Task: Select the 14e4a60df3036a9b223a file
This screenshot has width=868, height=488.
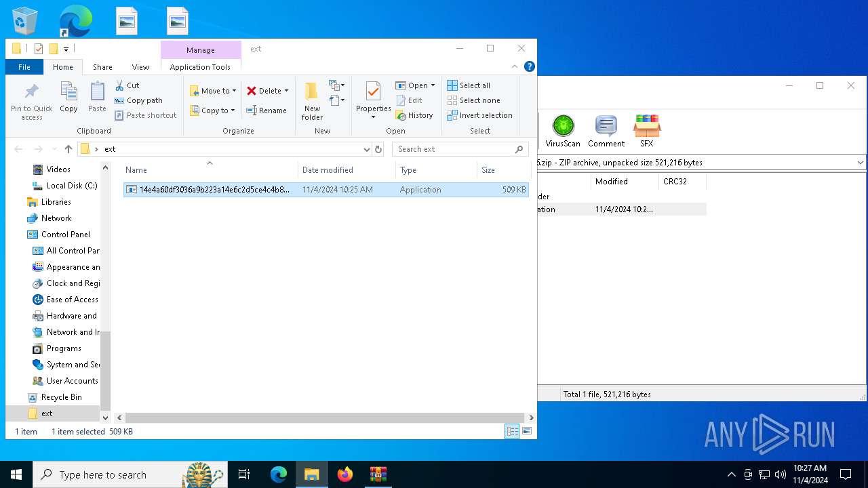Action: point(326,190)
